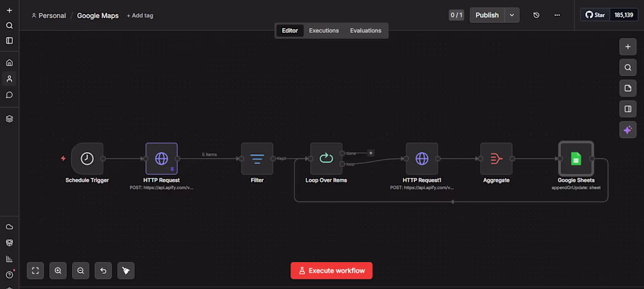644x289 pixels.
Task: Click the plus on the done output
Action: click(371, 153)
